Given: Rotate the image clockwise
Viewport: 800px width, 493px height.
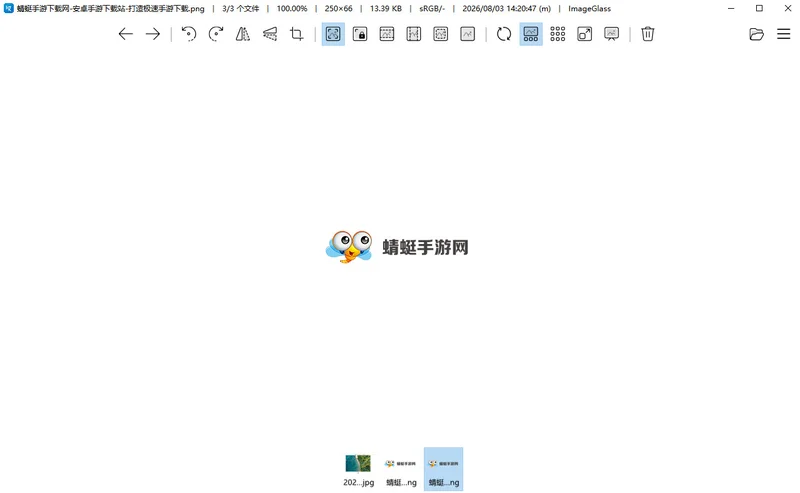Looking at the screenshot, I should point(216,34).
